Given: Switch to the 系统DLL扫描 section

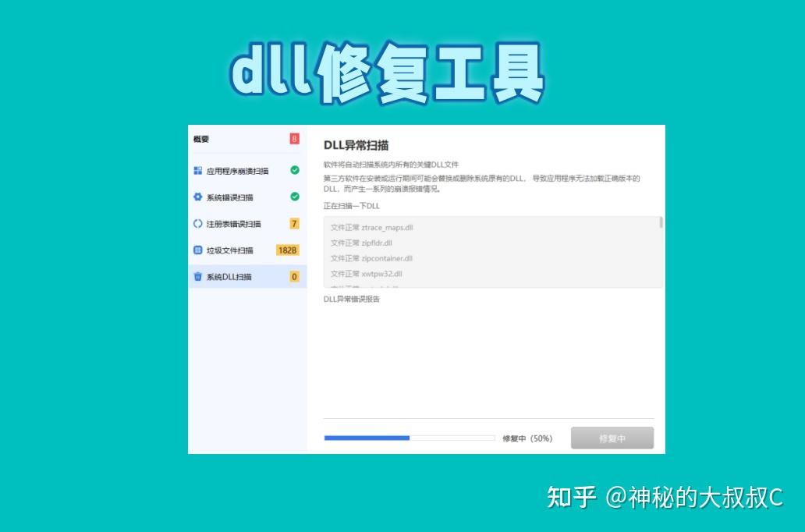Looking at the screenshot, I should 229,276.
